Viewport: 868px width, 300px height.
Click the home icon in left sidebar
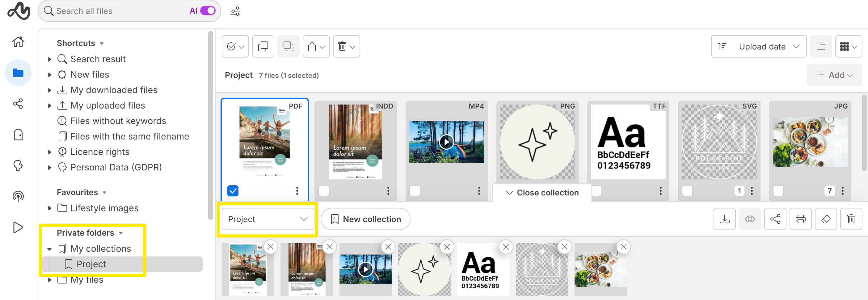tap(18, 42)
